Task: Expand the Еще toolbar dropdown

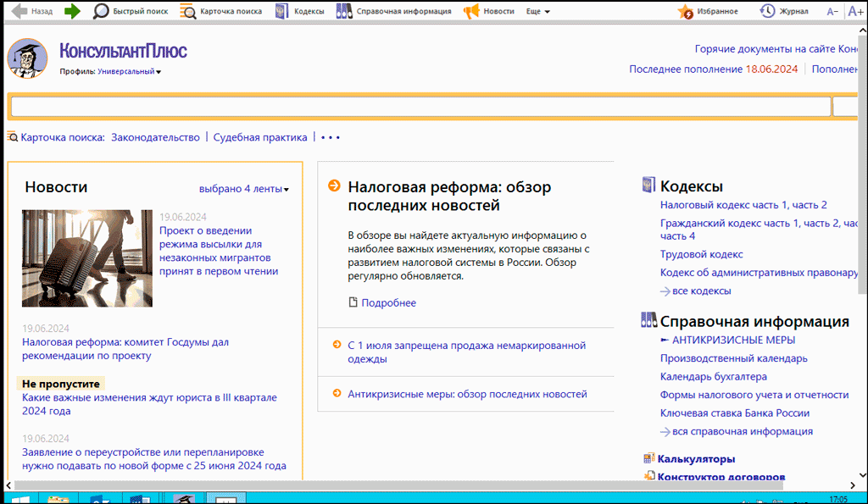Action: [538, 11]
